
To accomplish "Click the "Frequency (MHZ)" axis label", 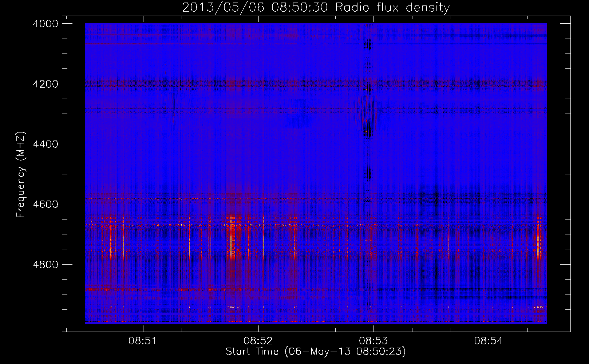I will click(x=21, y=175).
